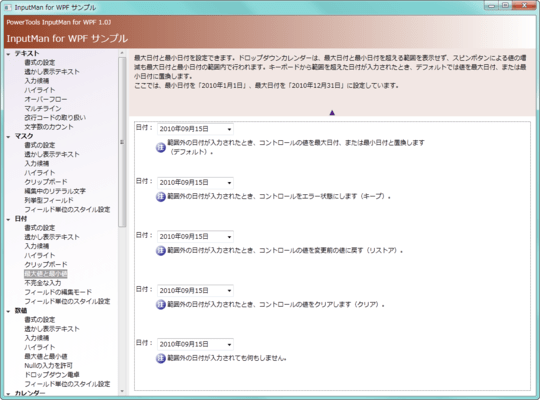Collapse the マスク tree section
540x400 pixels.
point(8,137)
